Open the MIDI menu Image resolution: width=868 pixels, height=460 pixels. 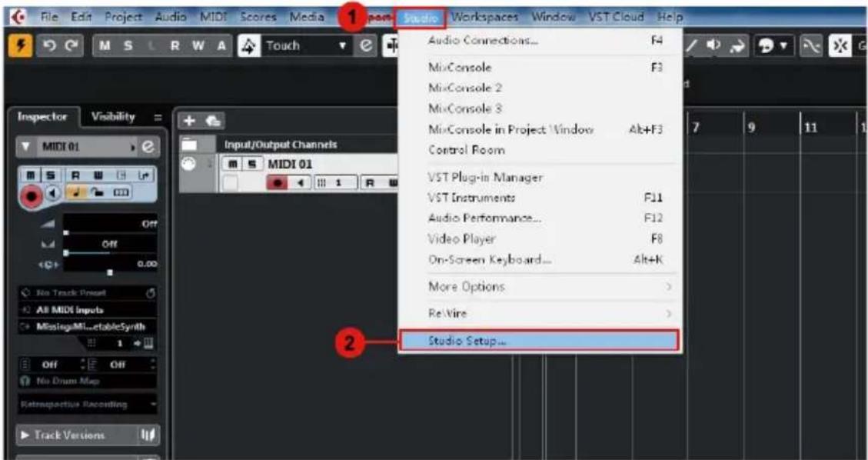[213, 17]
